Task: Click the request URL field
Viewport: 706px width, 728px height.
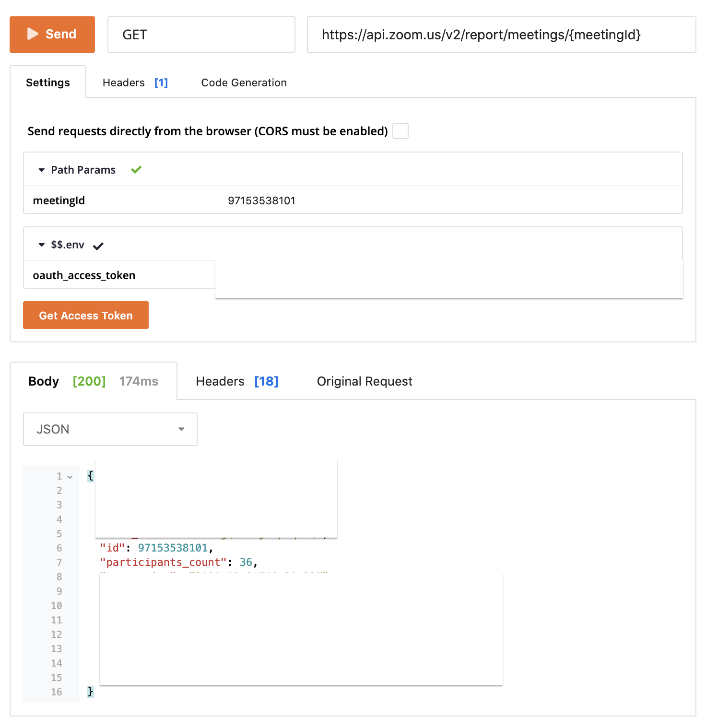Action: pos(502,35)
